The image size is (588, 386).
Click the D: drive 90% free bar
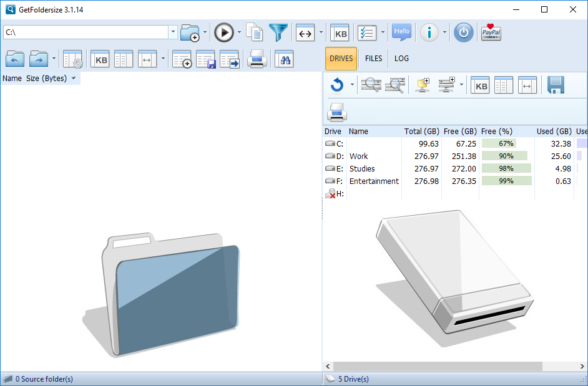tap(505, 156)
